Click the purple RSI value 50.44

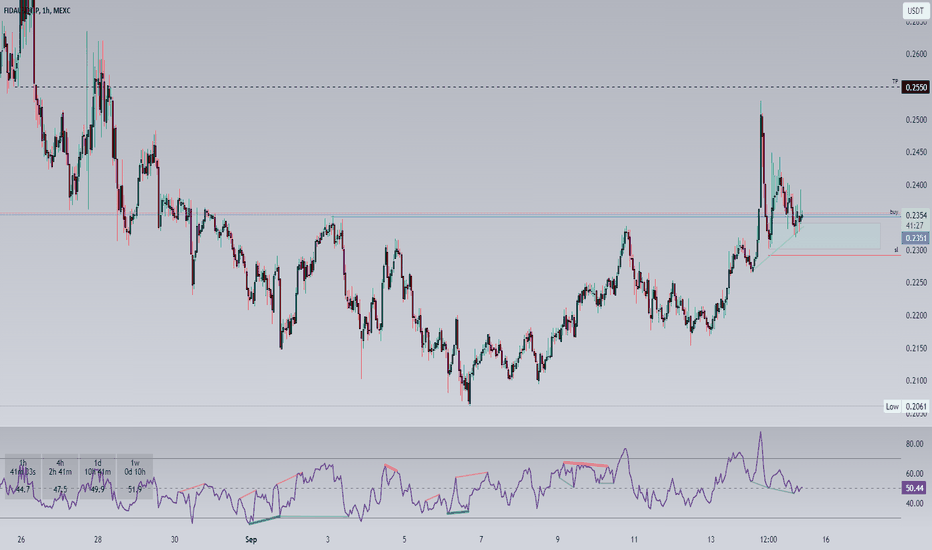914,488
